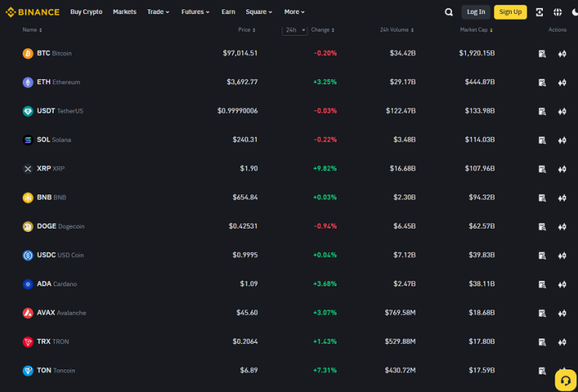Viewport: 578px width, 392px height.
Task: Open trade icon for AVAX row
Action: click(x=562, y=313)
